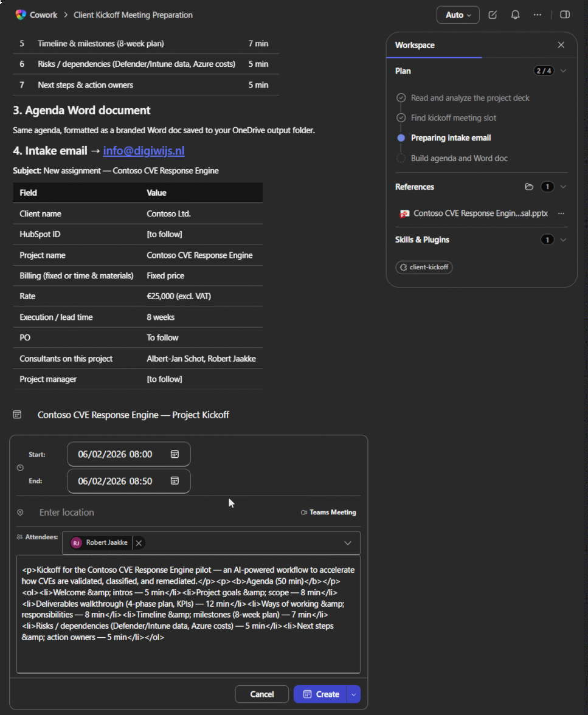Select the Workspace tab
This screenshot has height=715, width=588.
point(415,45)
